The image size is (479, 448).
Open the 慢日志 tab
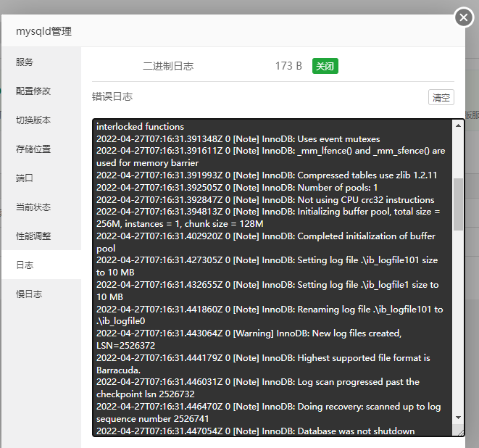[x=41, y=294]
